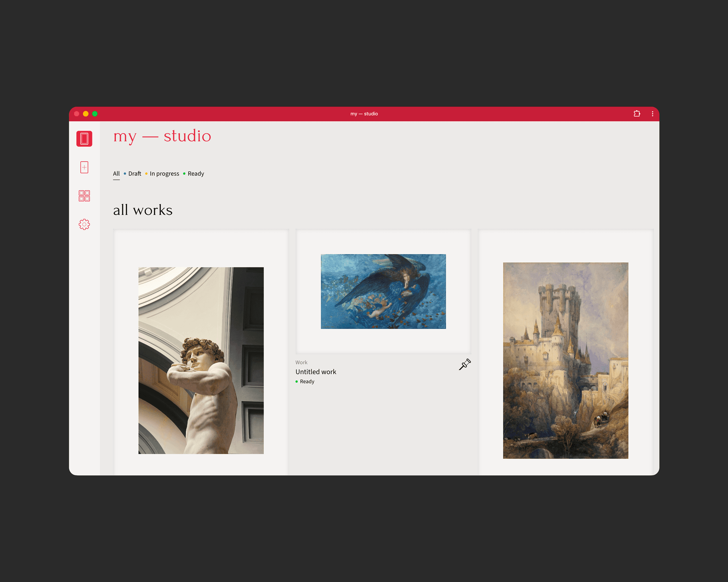Viewport: 728px width, 582px height.
Task: Click the green fullscreen window button
Action: [x=95, y=114]
